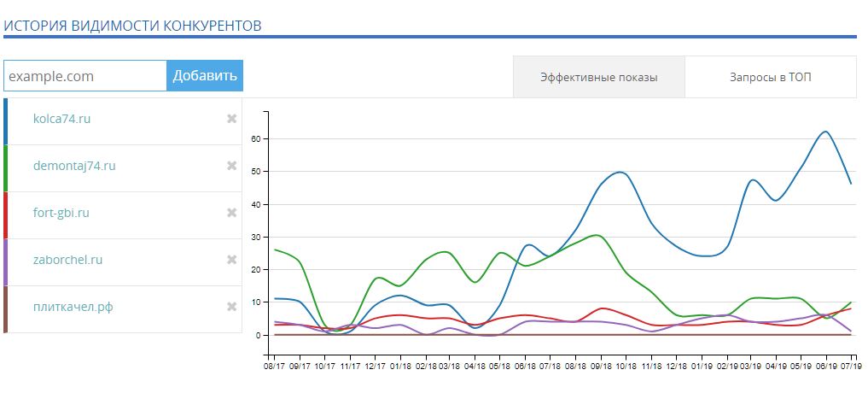Screen dimensions: 868x405
Task: Open the Запросы в ТОП tab
Action: coord(770,77)
